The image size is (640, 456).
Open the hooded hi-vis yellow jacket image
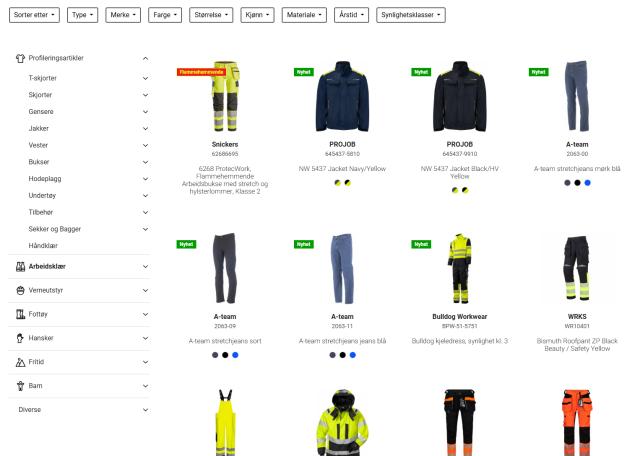tap(342, 422)
